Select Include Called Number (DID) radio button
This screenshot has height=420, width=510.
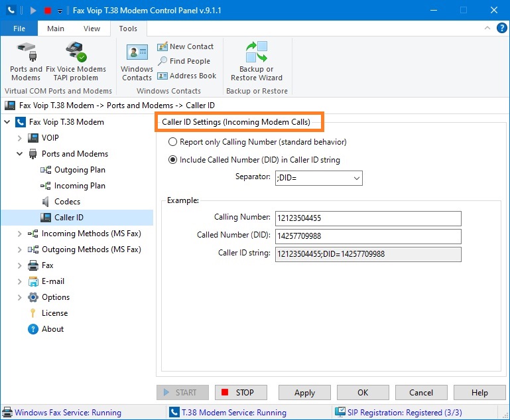172,160
